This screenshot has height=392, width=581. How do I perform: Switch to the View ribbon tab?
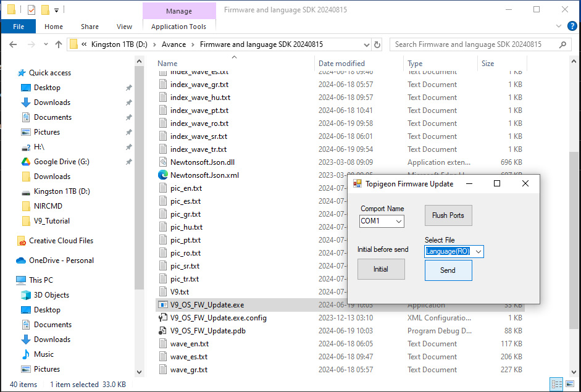[124, 27]
